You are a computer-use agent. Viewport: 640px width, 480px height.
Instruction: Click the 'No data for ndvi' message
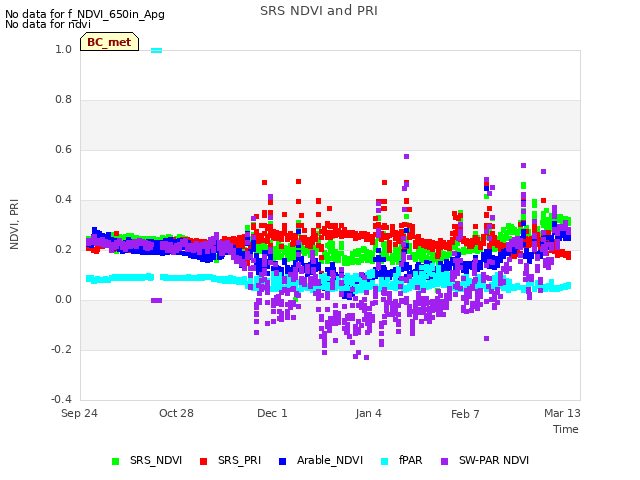pos(48,24)
